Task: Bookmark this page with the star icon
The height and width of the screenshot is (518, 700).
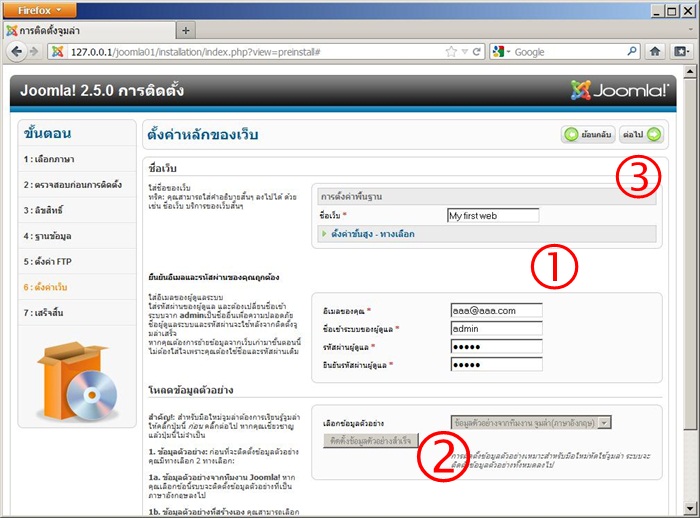Action: coord(451,52)
